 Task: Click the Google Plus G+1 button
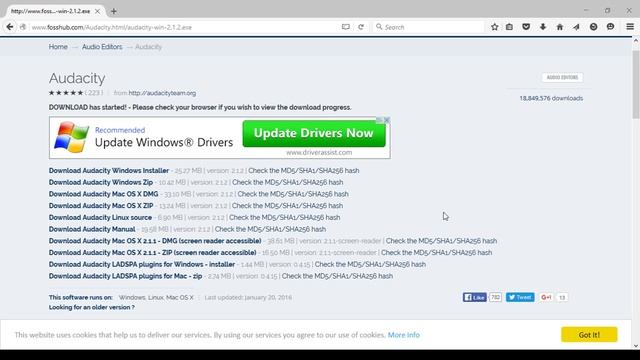546,297
